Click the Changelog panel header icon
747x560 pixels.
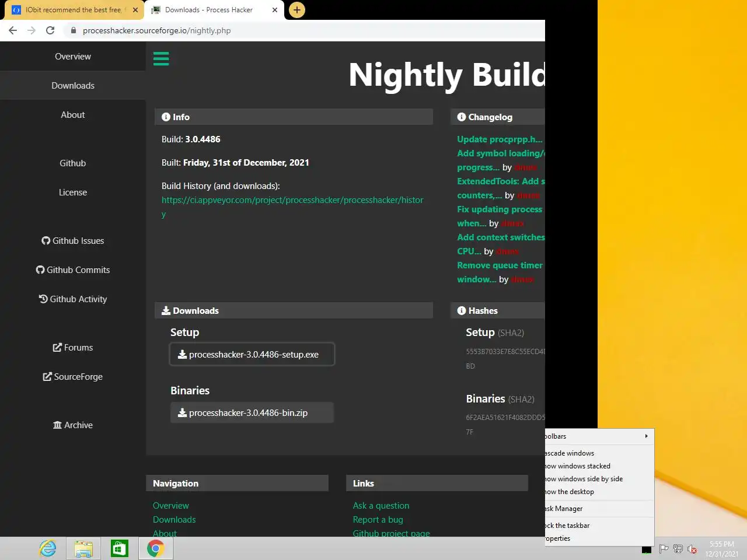point(462,117)
